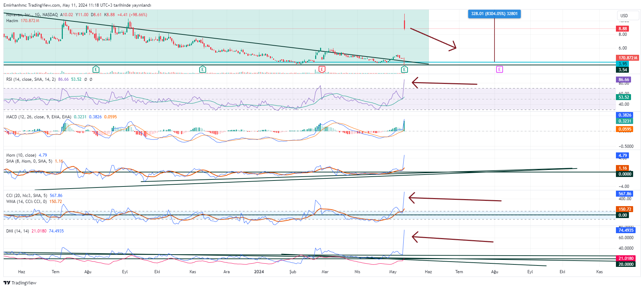This screenshot has height=289, width=644.
Task: Click the cyan 3.95 price line label
Action: [x=623, y=64]
